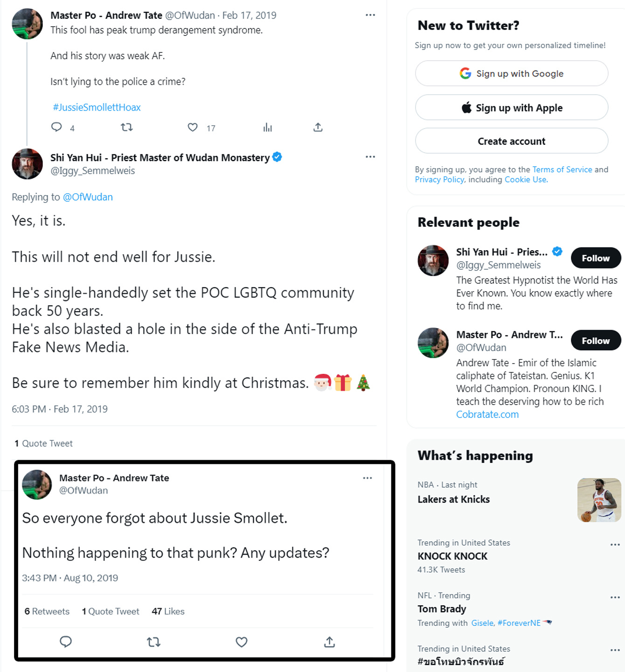Open the Cobratate.com link

pos(487,414)
